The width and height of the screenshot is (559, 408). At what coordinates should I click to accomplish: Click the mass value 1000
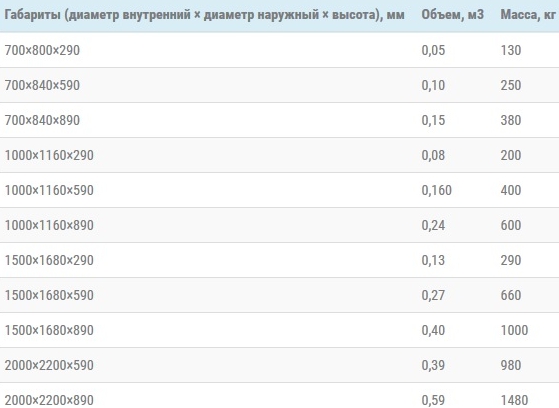(514, 330)
